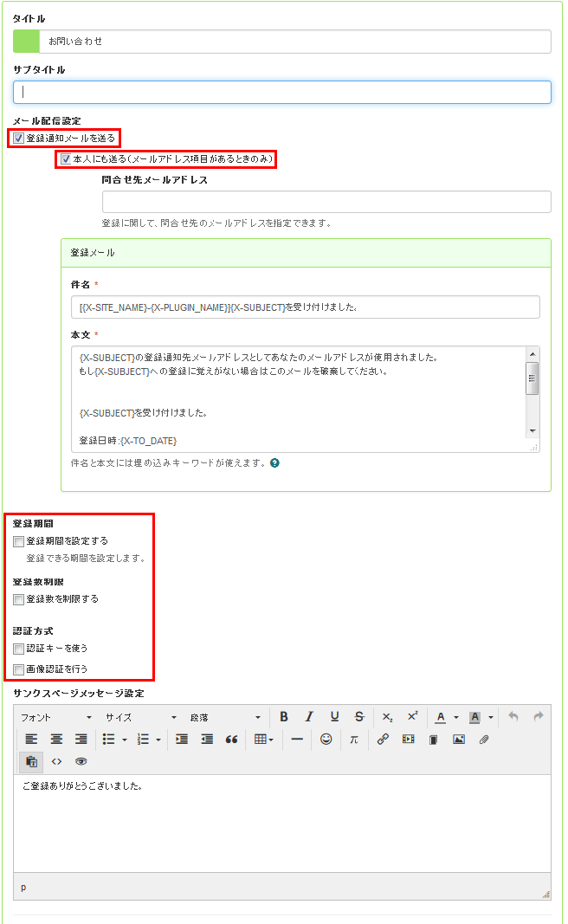The width and height of the screenshot is (568, 924).
Task: Focus the サブタイトル input field
Action: [x=282, y=92]
